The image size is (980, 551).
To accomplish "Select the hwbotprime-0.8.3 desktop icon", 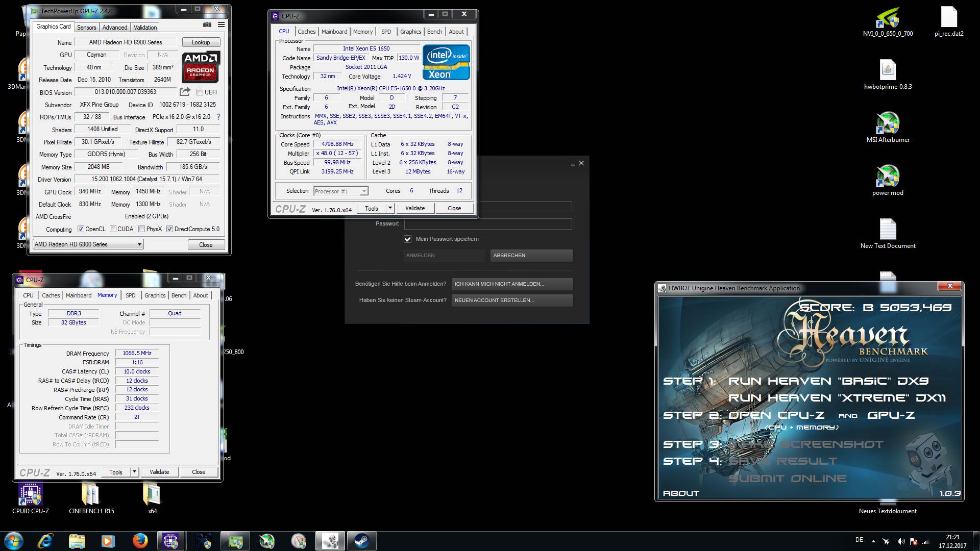I will (x=888, y=75).
